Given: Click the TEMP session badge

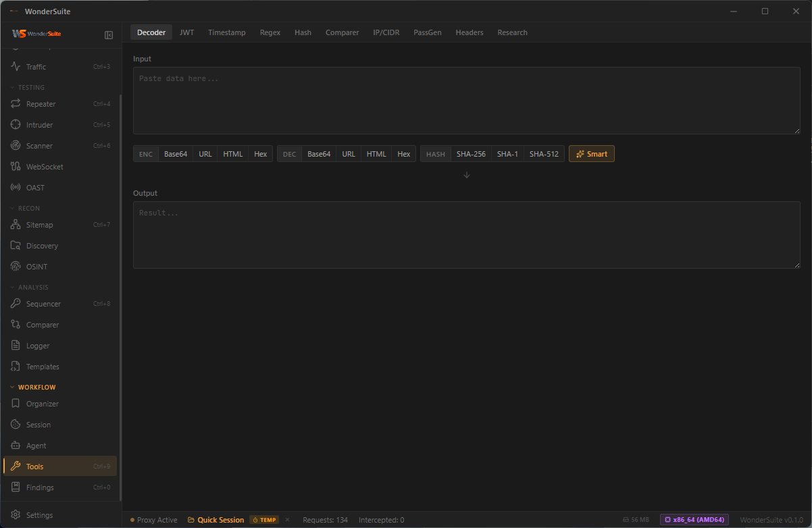Looking at the screenshot, I should coord(264,520).
